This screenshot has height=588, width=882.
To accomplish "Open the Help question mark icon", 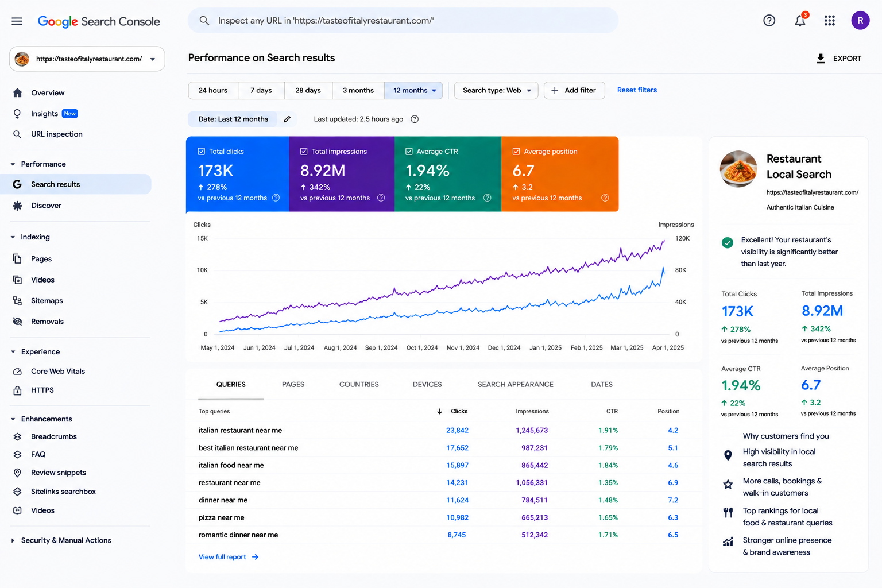I will (769, 21).
